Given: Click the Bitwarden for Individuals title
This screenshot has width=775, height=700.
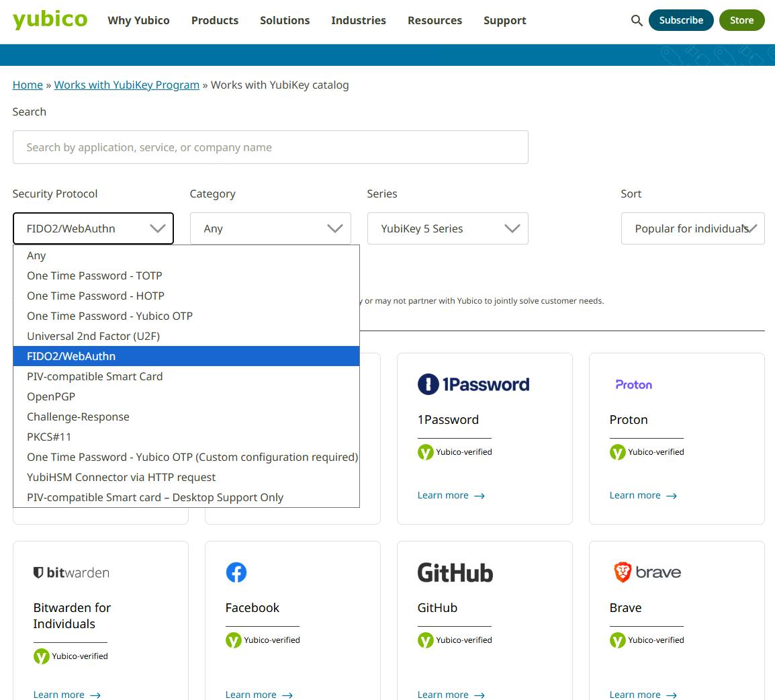Looking at the screenshot, I should tap(72, 615).
